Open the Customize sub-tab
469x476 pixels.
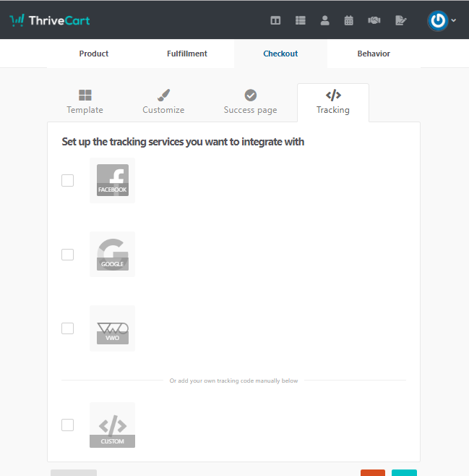coord(163,102)
